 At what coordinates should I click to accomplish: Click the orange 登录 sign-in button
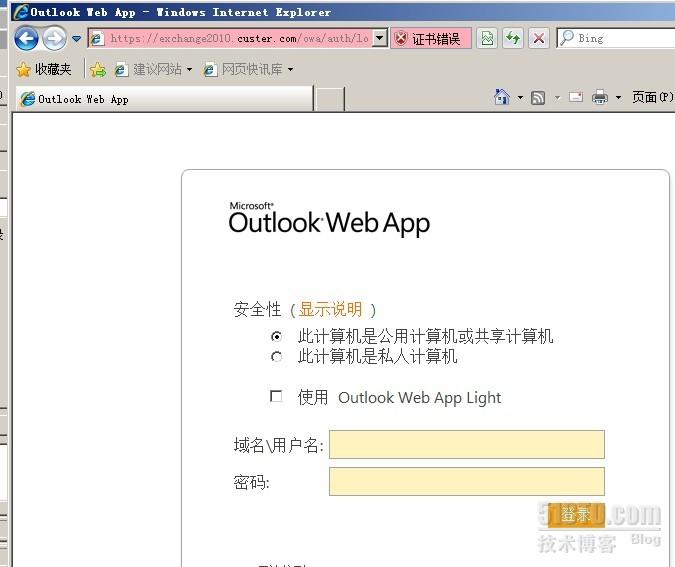click(576, 514)
